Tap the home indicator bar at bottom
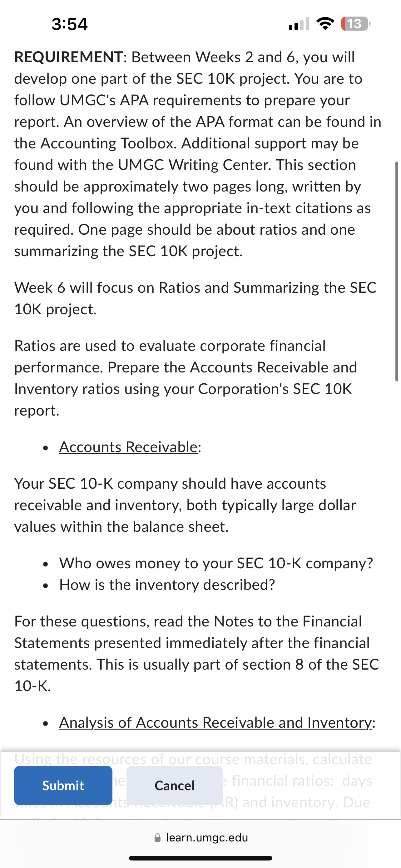 tap(201, 858)
